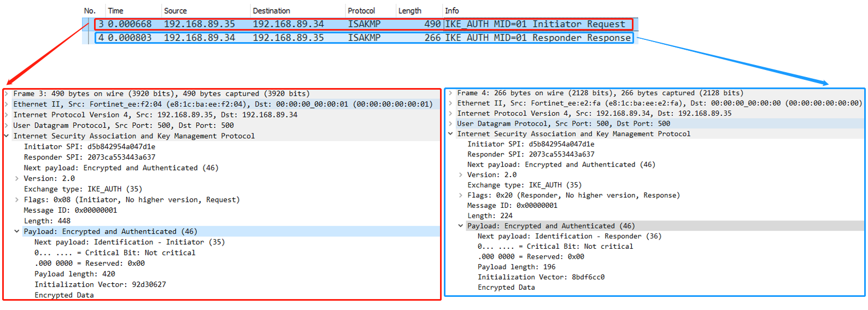The image size is (868, 310).
Task: Expand Flags: 0x08 Initiator Request field
Action: (x=17, y=200)
